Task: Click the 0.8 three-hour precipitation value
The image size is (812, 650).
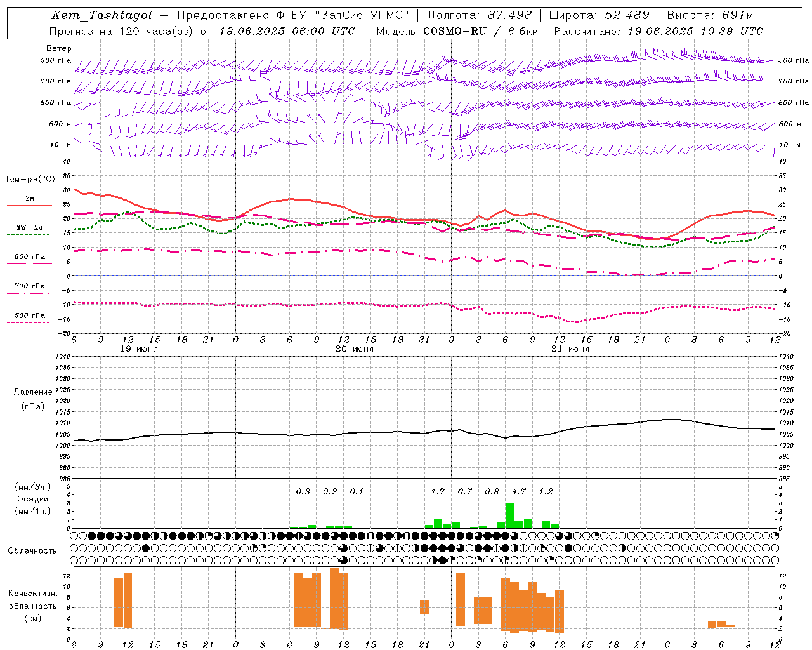Action: (x=492, y=491)
